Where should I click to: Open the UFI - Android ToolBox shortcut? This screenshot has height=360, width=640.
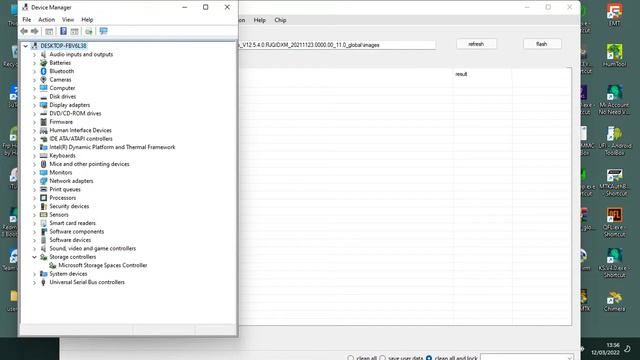(614, 141)
